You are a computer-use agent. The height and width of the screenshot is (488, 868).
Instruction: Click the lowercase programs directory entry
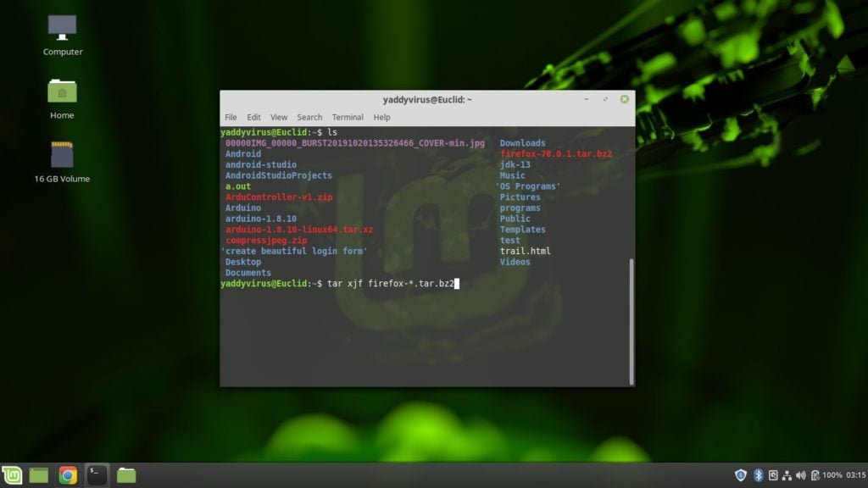tap(520, 208)
